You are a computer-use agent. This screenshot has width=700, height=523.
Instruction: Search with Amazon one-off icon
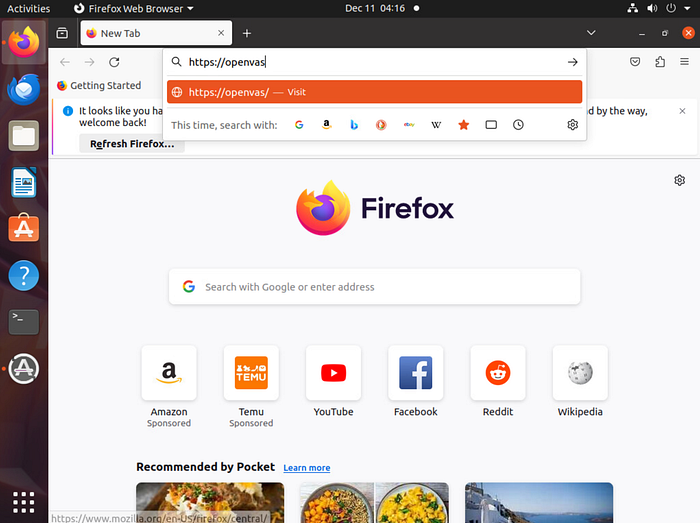click(327, 125)
